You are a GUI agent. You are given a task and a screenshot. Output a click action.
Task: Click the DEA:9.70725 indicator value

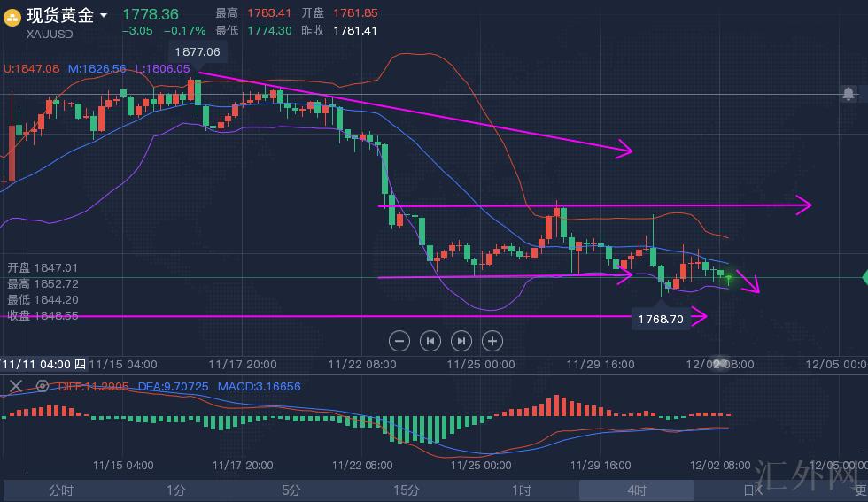coord(174,386)
